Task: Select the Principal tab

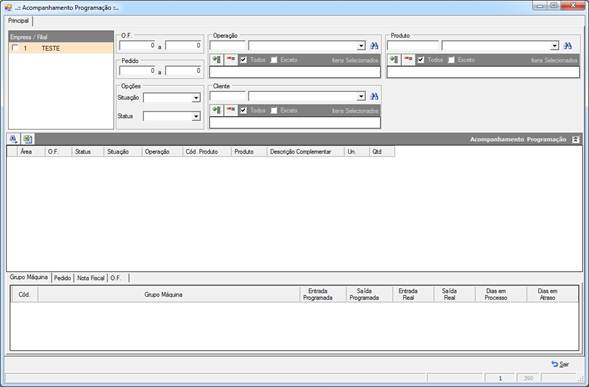Action: coord(18,21)
